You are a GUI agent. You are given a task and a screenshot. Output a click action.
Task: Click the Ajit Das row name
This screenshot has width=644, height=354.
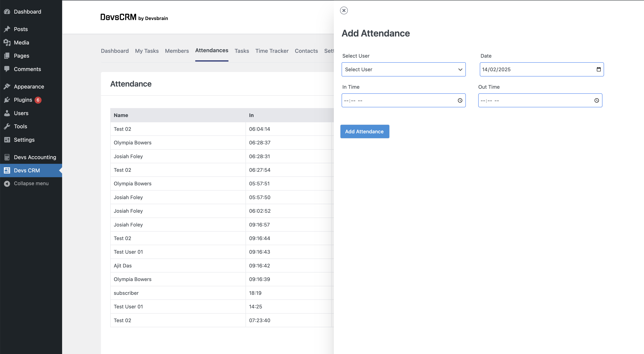122,265
